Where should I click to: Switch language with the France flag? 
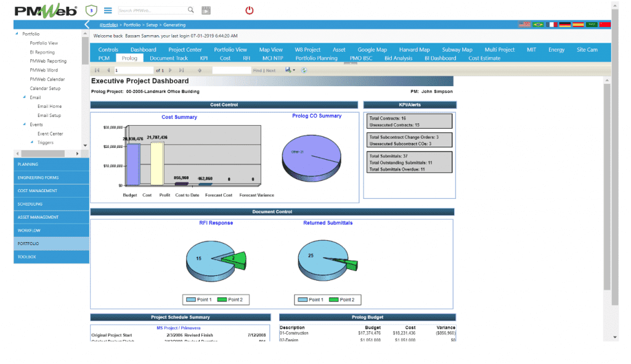552,25
